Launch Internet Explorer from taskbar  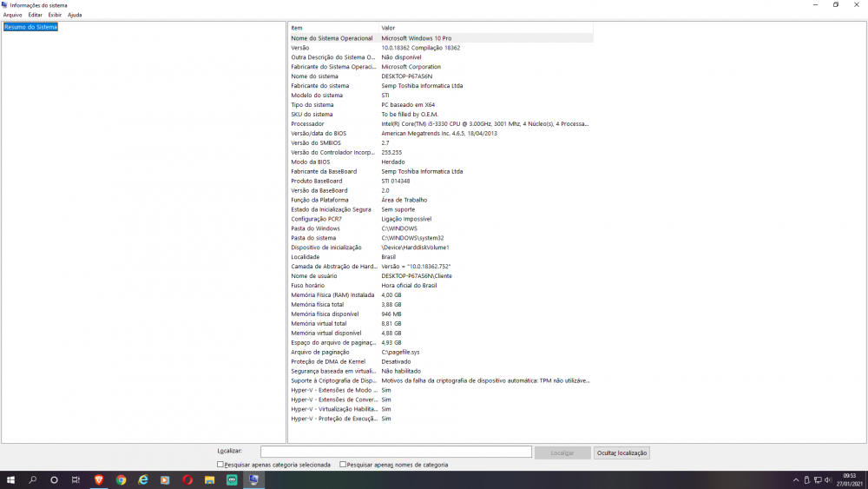click(143, 480)
